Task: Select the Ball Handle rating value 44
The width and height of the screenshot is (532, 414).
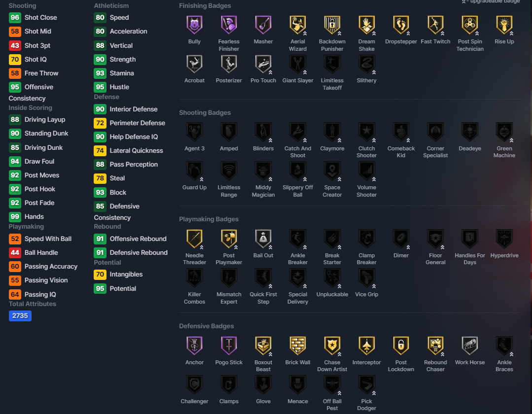Action: point(15,253)
